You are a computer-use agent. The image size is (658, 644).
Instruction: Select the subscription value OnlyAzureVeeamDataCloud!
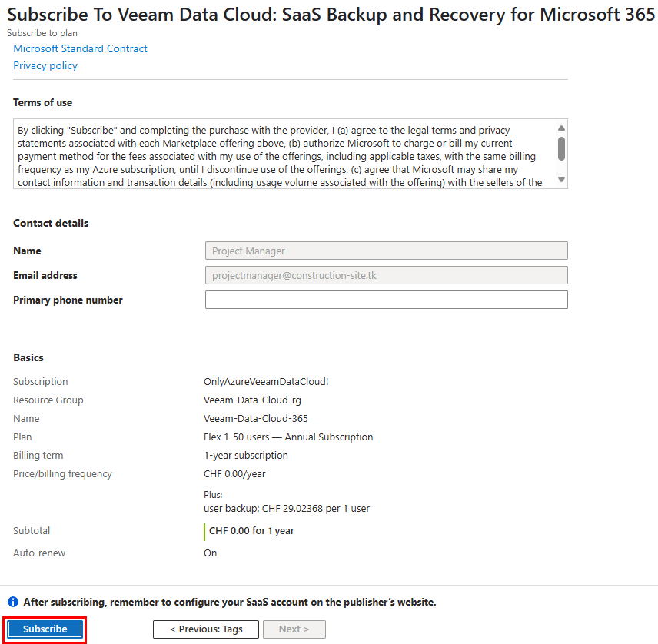tap(266, 381)
